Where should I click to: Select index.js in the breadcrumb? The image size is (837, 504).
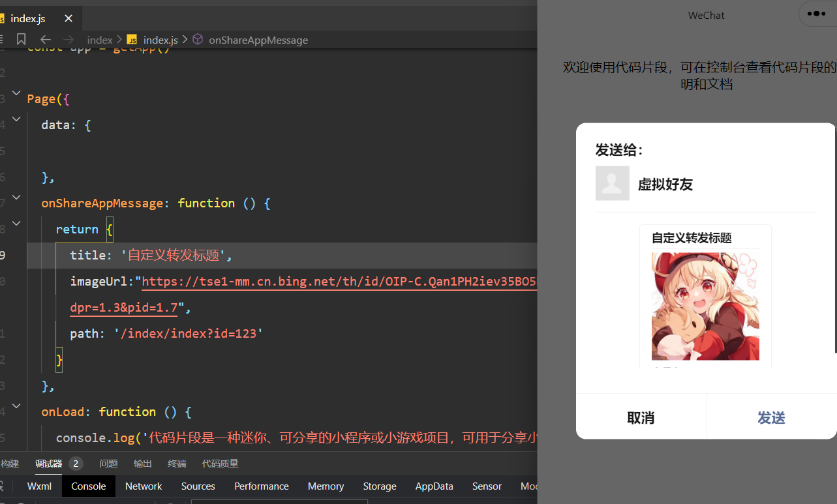[160, 40]
